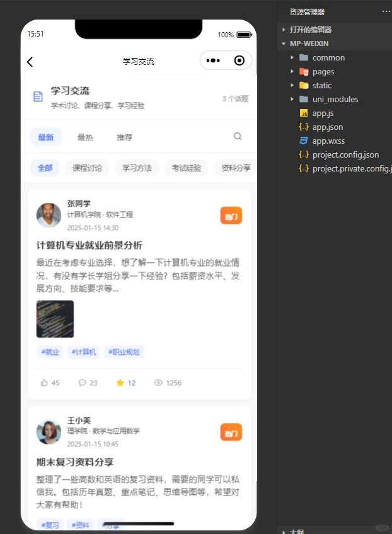
Task: Open post title 期末复习资料分享
Action: (75, 462)
